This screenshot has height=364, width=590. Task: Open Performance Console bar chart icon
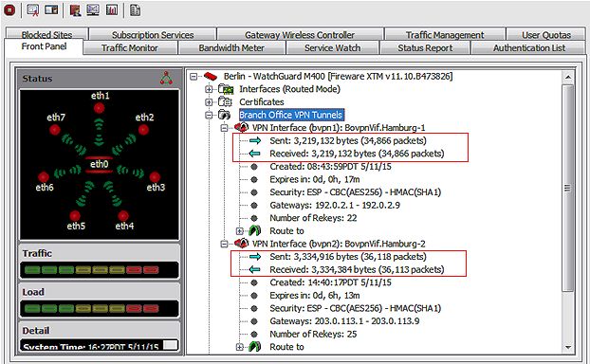tap(112, 9)
